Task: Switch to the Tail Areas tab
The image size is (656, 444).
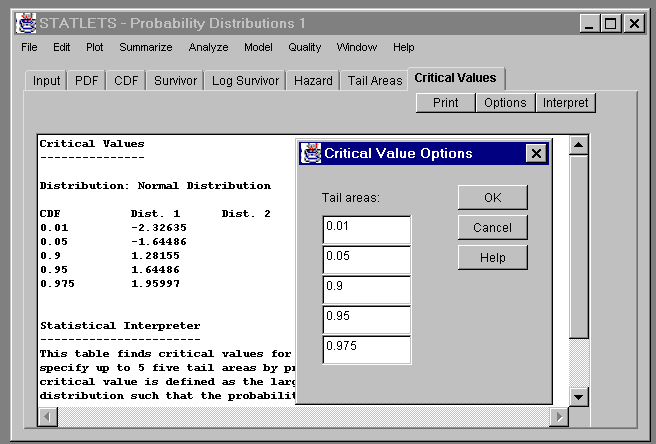Action: tap(375, 80)
